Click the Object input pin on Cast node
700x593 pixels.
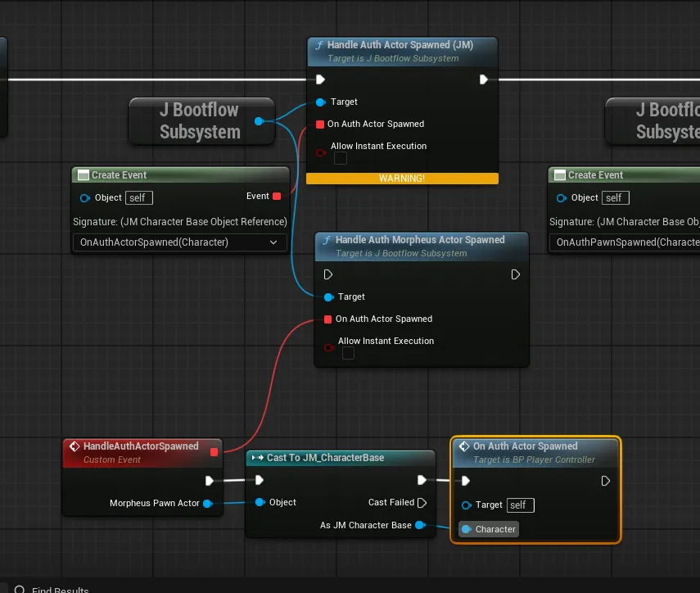click(x=260, y=503)
